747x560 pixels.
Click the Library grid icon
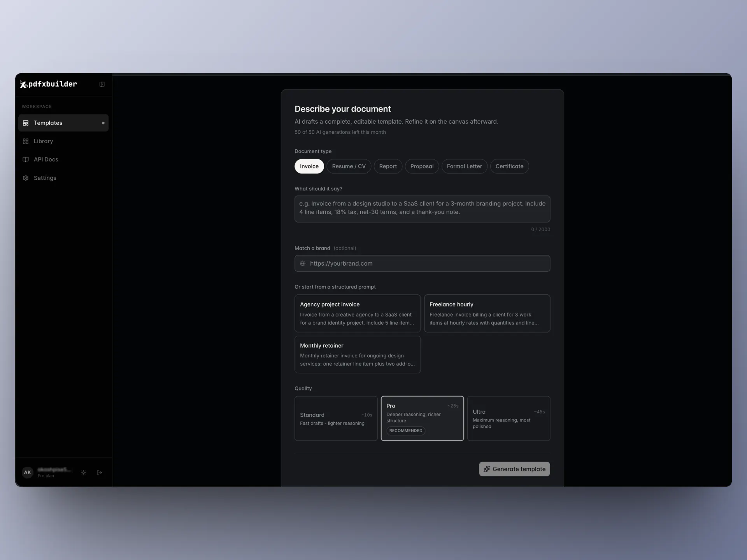click(26, 141)
